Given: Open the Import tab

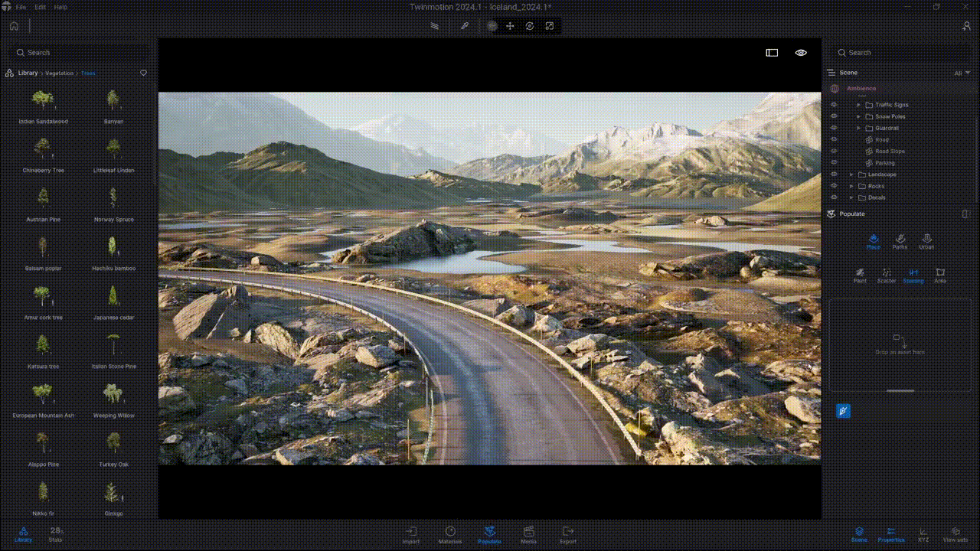Looking at the screenshot, I should (x=411, y=534).
